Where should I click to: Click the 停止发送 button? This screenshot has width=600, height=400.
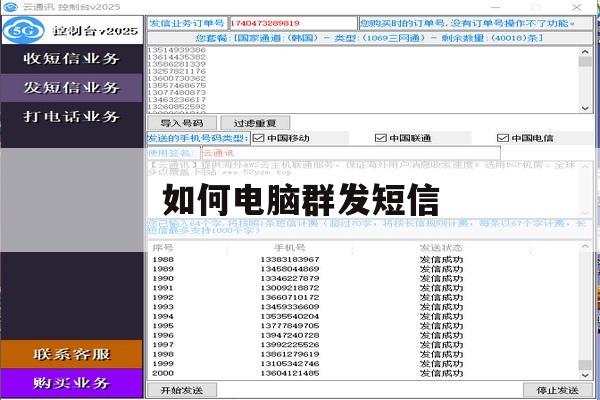click(x=558, y=390)
